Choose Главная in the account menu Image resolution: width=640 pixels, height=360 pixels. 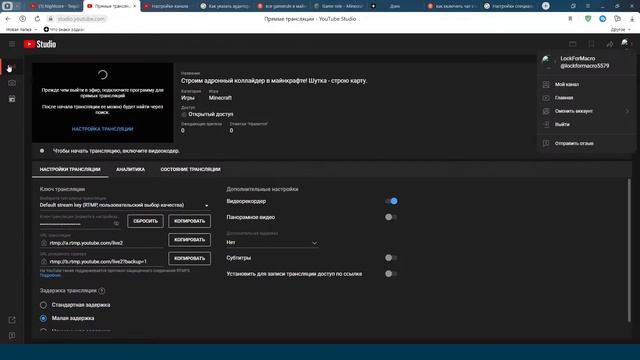tap(564, 98)
